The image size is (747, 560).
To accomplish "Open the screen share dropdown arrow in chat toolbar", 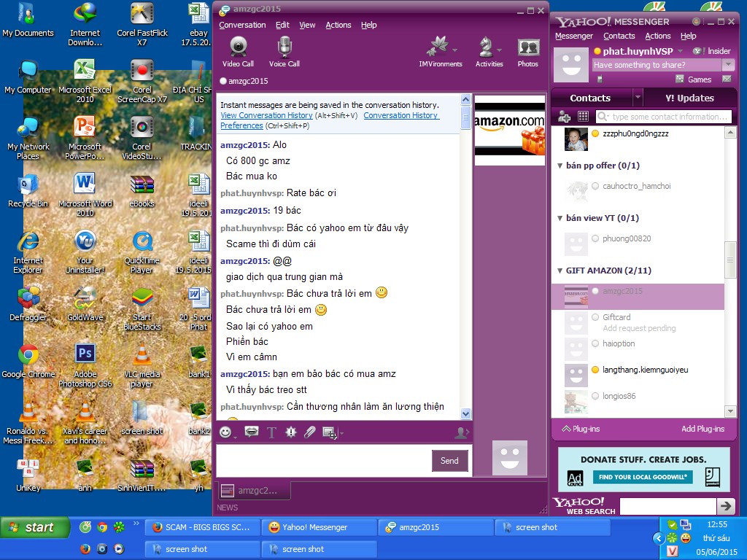I will (x=341, y=433).
